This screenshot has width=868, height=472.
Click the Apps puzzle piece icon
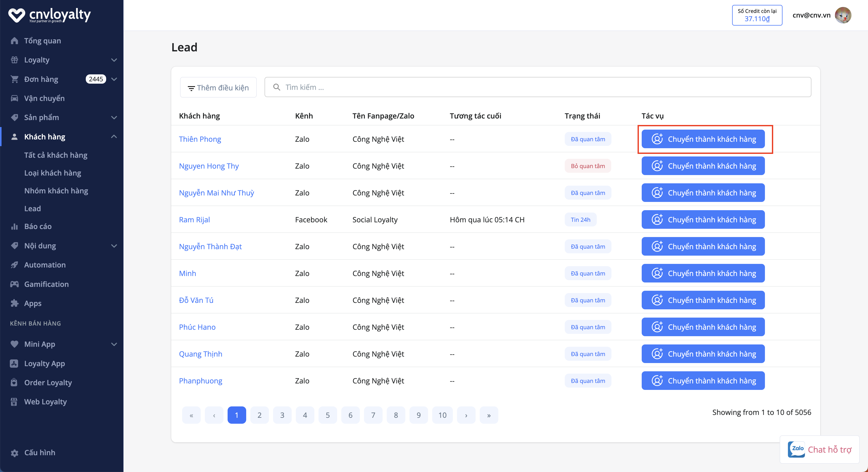tap(14, 303)
